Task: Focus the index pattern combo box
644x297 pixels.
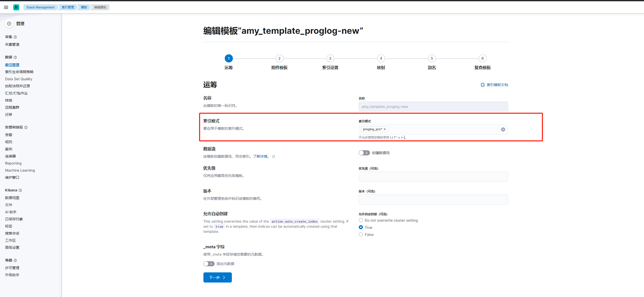Action: pyautogui.click(x=433, y=129)
